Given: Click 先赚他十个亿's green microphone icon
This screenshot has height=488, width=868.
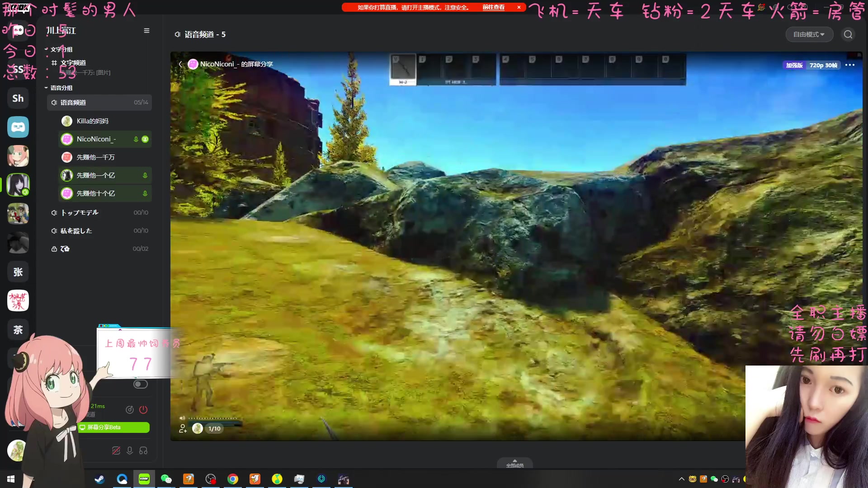Looking at the screenshot, I should [145, 193].
